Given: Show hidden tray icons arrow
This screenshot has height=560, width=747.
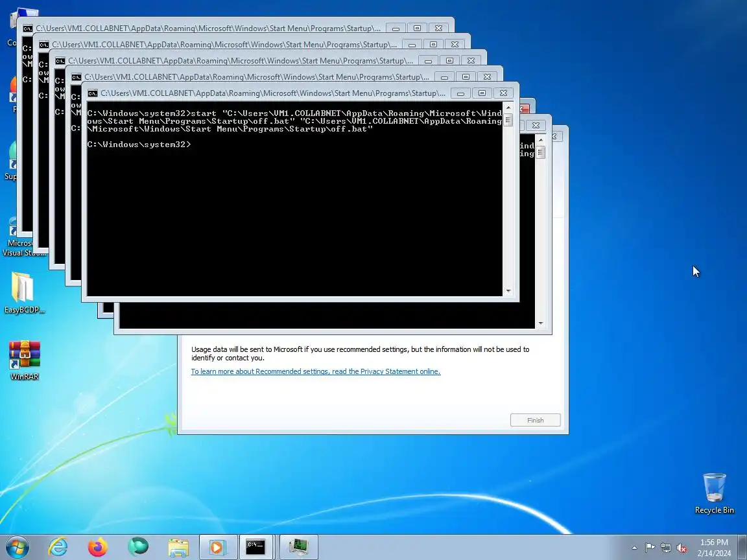Looking at the screenshot, I should coord(634,548).
